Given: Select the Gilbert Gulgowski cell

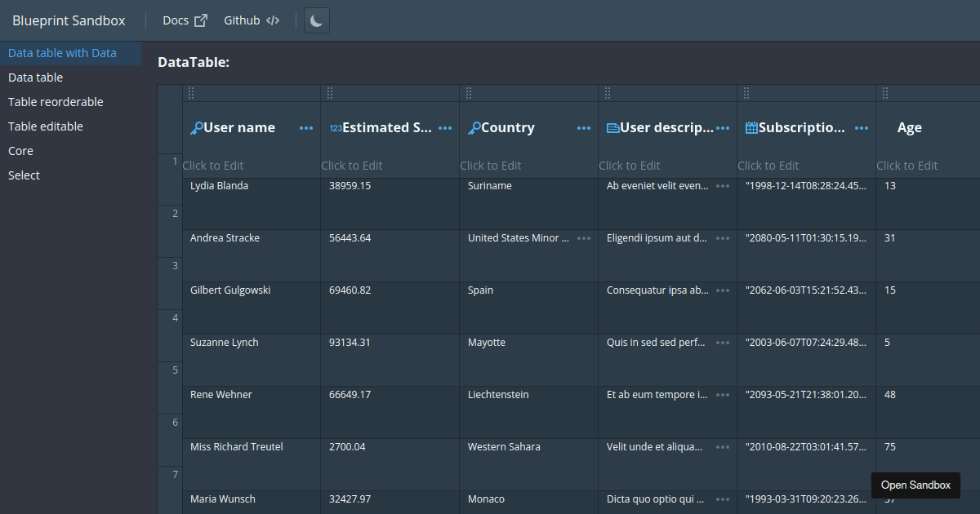Looking at the screenshot, I should [x=252, y=308].
